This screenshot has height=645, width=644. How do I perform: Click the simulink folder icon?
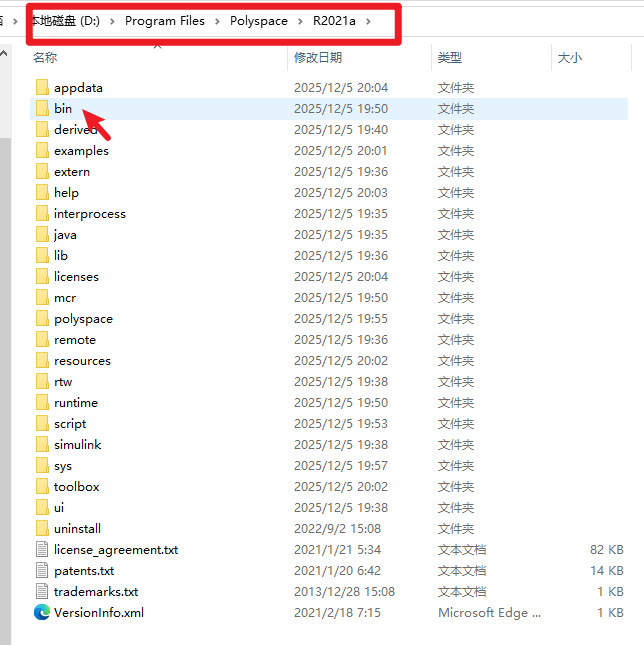[42, 444]
